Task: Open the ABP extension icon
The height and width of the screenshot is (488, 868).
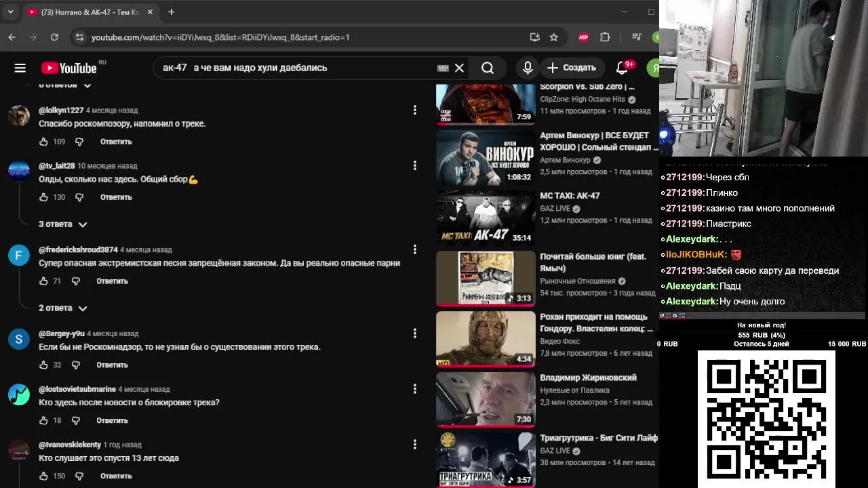Action: tap(583, 37)
